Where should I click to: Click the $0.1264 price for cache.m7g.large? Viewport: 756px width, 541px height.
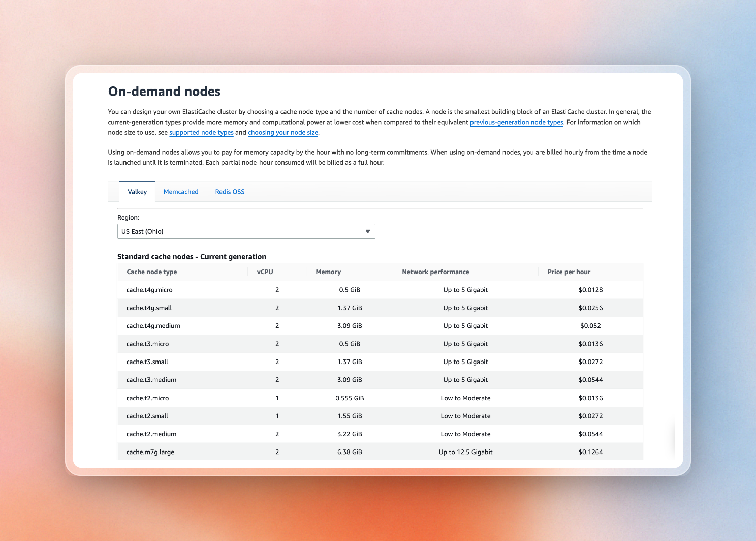pos(590,452)
